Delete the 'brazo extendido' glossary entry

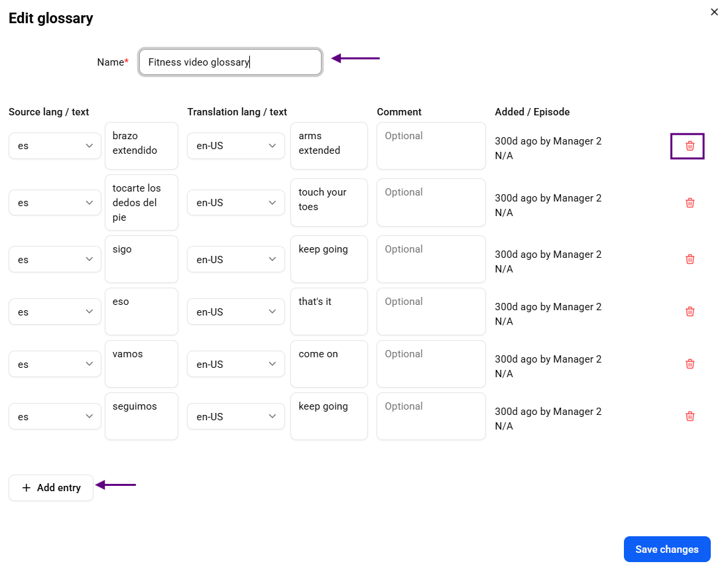point(690,146)
